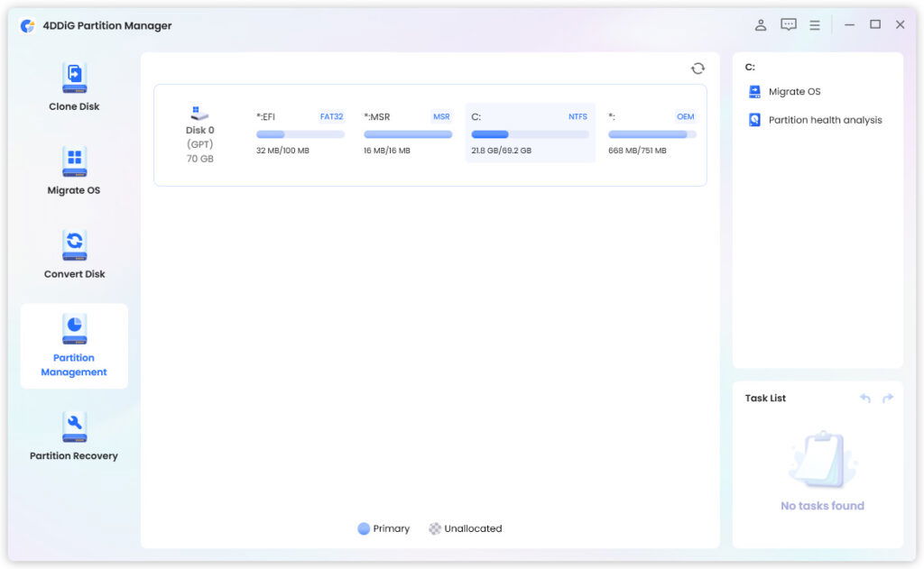Click the (GPT) disk type text

point(199,144)
